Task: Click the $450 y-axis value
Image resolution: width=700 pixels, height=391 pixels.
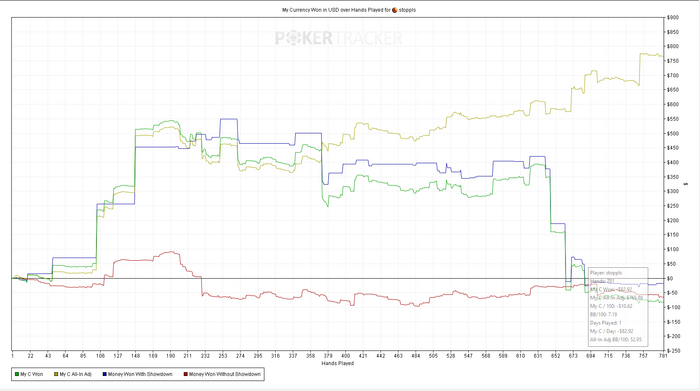Action: pos(673,148)
